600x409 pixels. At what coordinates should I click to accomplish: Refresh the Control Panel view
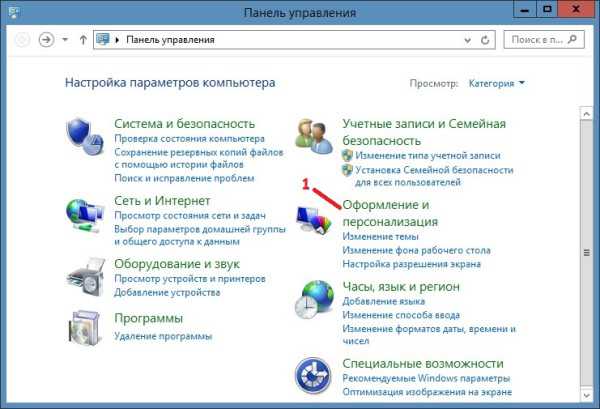(x=485, y=40)
